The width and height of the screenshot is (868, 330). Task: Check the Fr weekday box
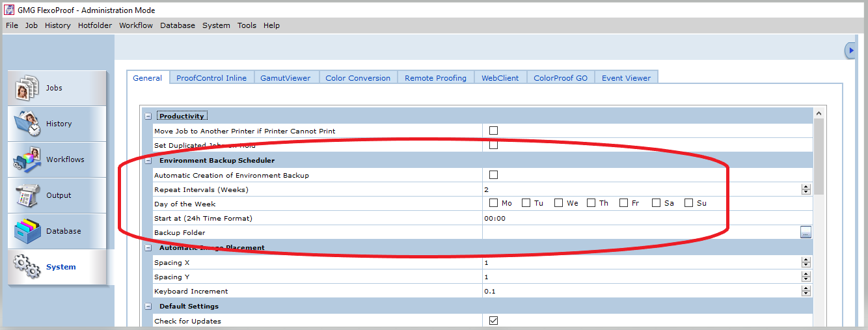(623, 203)
